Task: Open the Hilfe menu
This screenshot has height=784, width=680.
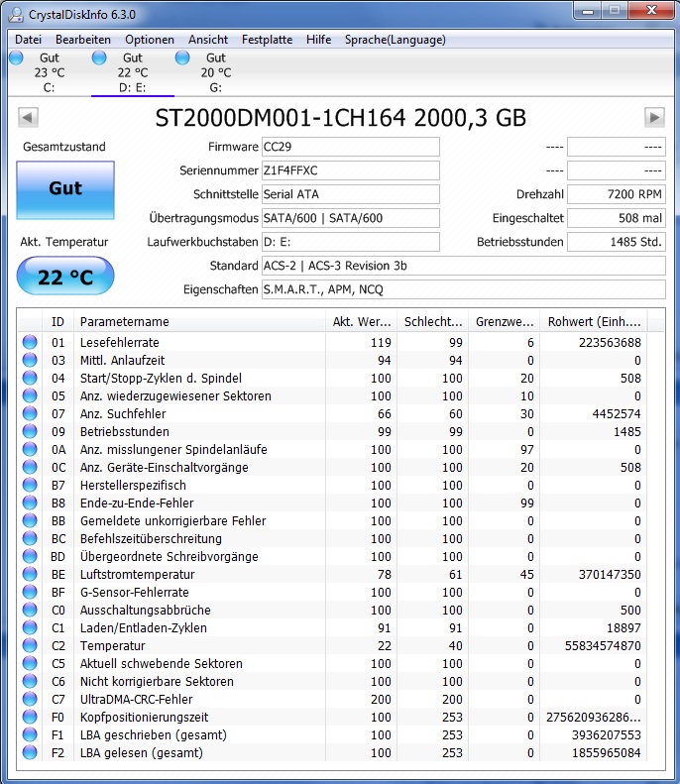Action: pyautogui.click(x=318, y=40)
